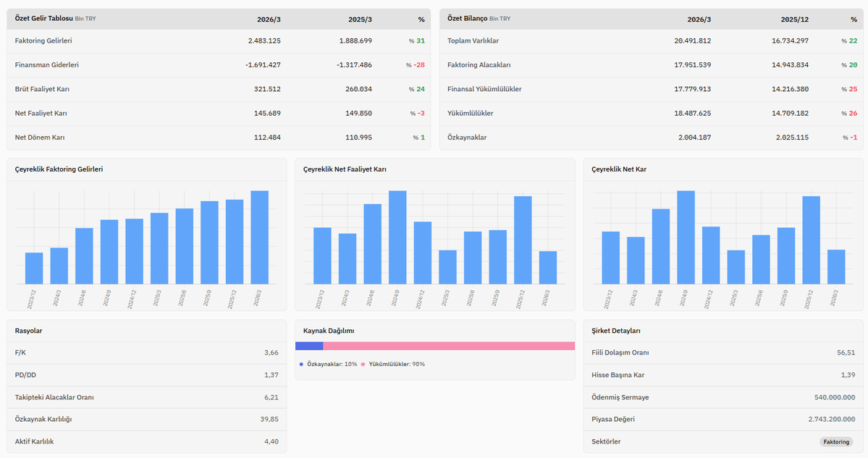Select the 17.779.913 Finansal Yükümlülükler value
The height and width of the screenshot is (458, 868).
coord(693,89)
